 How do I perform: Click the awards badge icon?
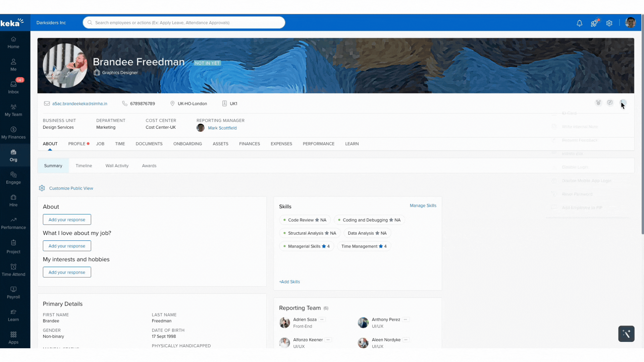point(598,103)
